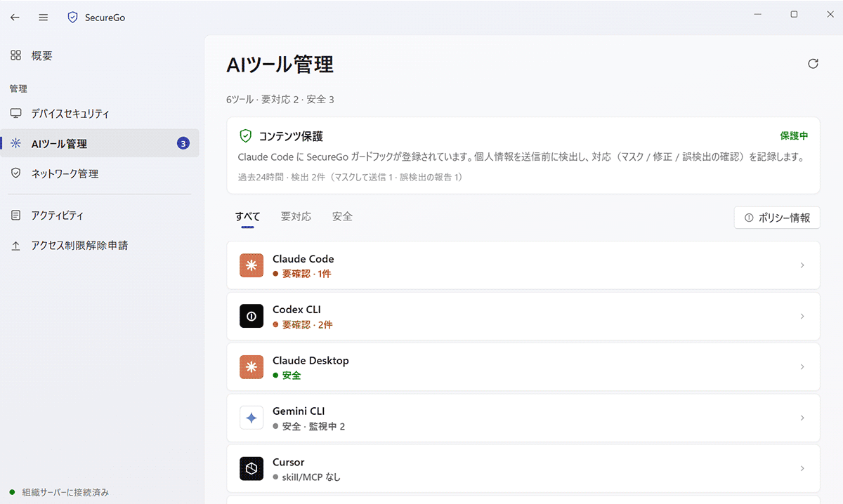Click the Codex CLI tool name

pyautogui.click(x=296, y=310)
